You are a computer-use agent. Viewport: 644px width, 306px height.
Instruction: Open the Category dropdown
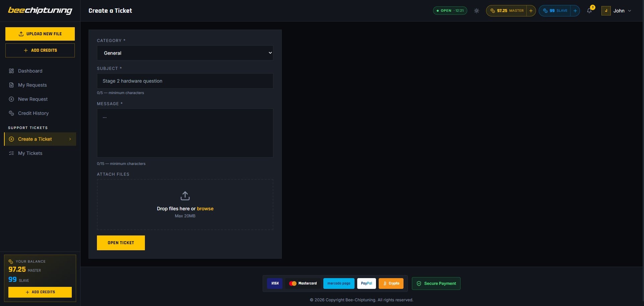tap(185, 53)
